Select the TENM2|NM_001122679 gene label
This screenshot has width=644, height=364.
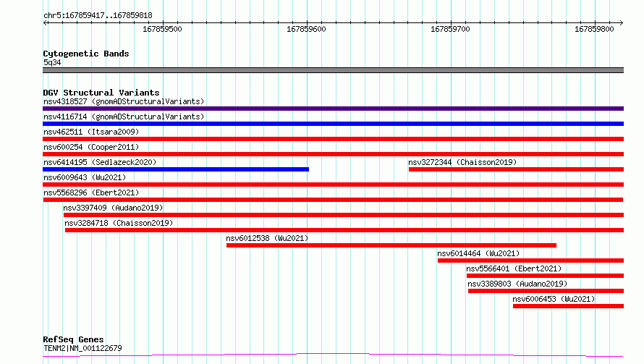pos(82,348)
